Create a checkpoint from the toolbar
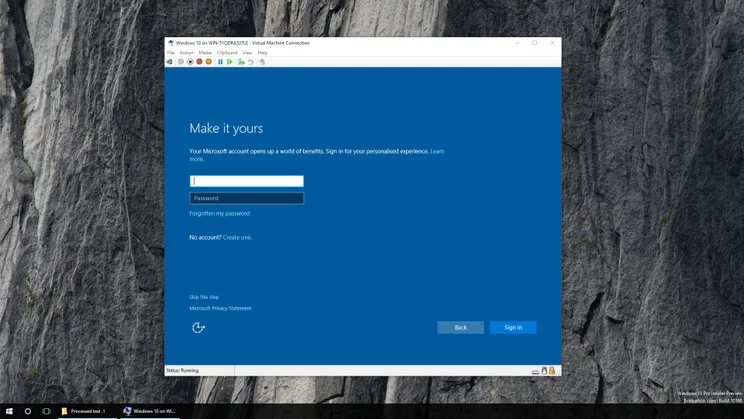 (x=242, y=62)
